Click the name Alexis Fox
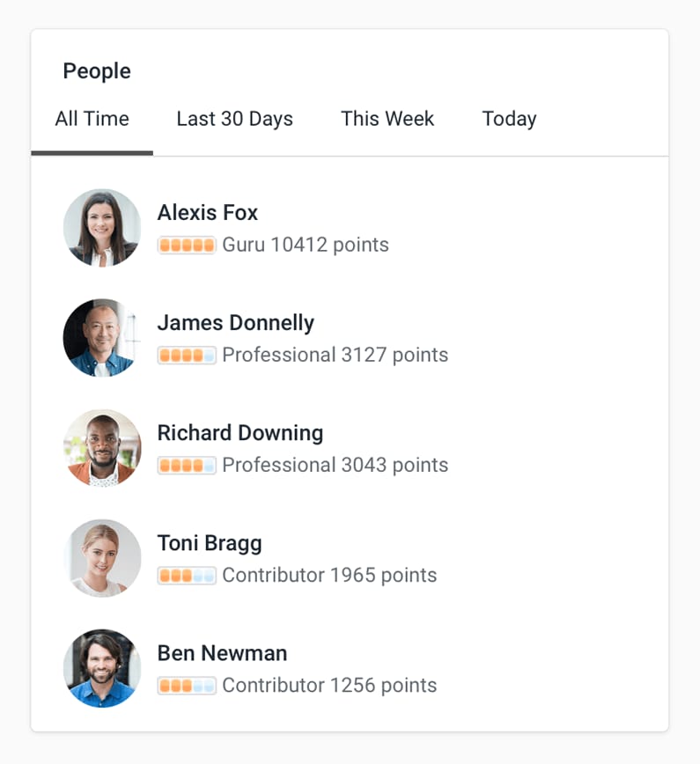This screenshot has height=764, width=700. (207, 212)
